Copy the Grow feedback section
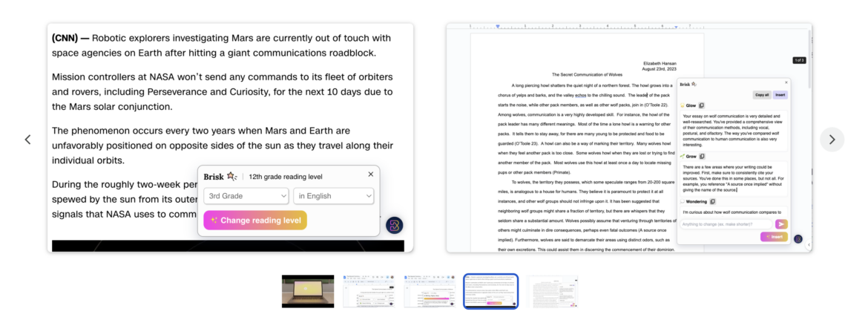Image resolution: width=868 pixels, height=326 pixels. point(703,157)
